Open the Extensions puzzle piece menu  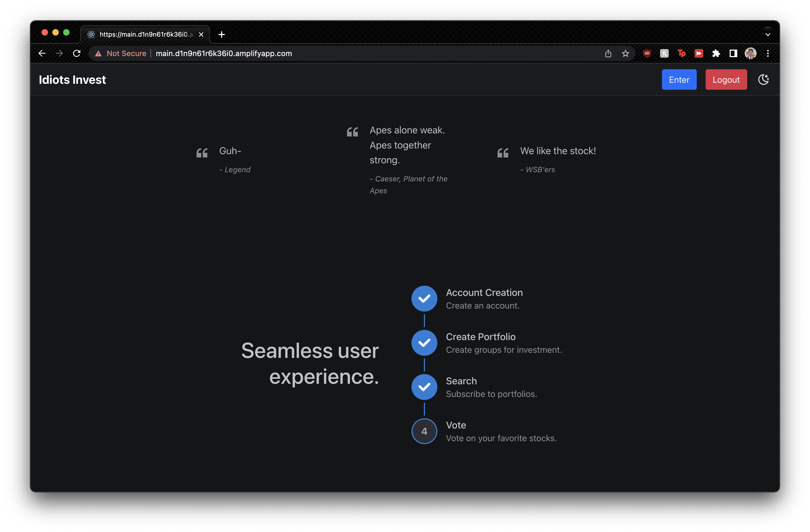tap(716, 53)
